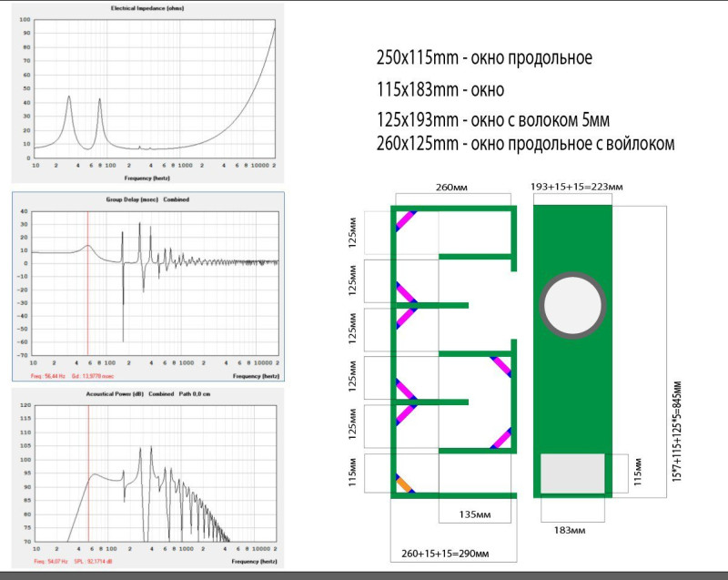The image size is (728, 580).
Task: Click the '135мм' dimension label
Action: (474, 514)
